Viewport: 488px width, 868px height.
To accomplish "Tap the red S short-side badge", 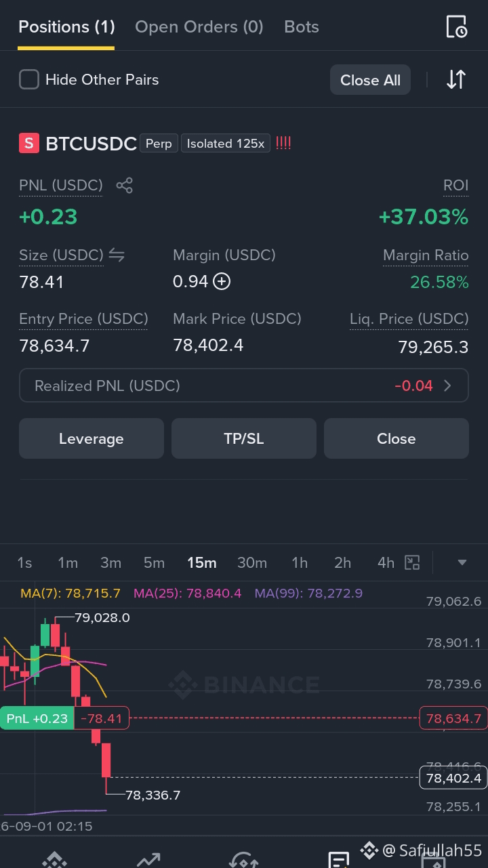I will (28, 144).
